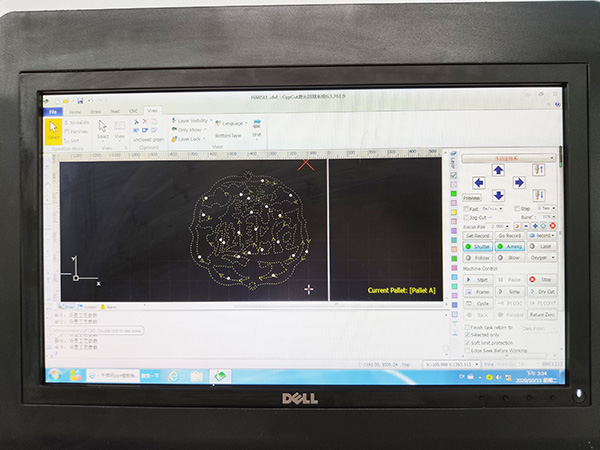600x450 pixels.
Task: Raise the cutting head (Z up icon)
Action: [539, 170]
